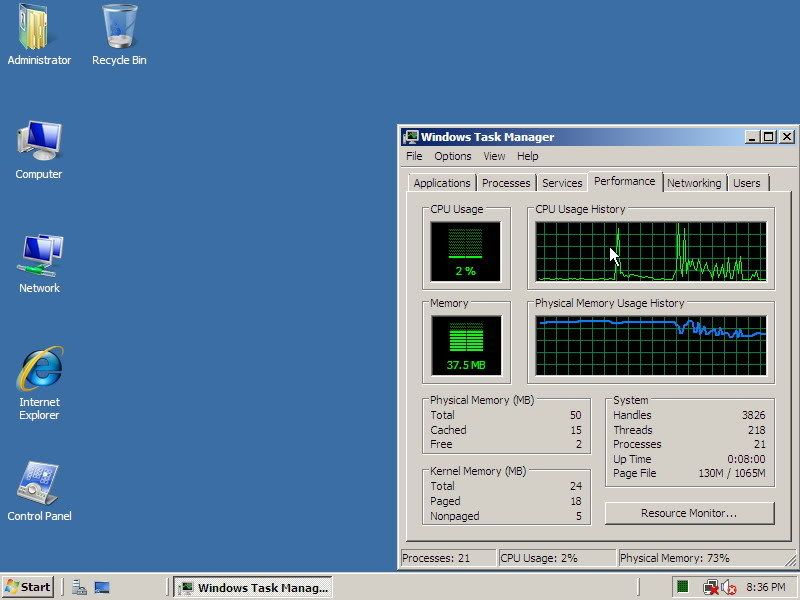Switch to the Applications tab
This screenshot has width=800, height=600.
tap(442, 183)
